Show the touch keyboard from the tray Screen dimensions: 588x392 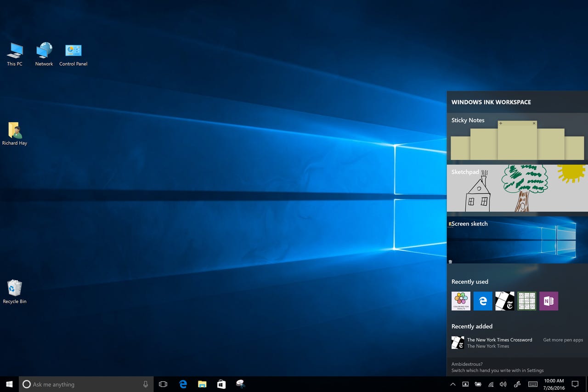[533, 384]
